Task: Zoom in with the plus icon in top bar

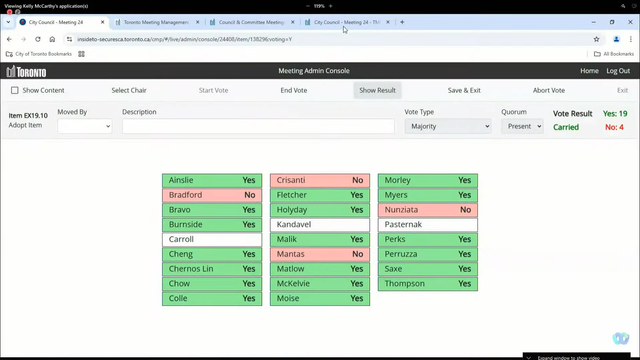Action: (331, 6)
